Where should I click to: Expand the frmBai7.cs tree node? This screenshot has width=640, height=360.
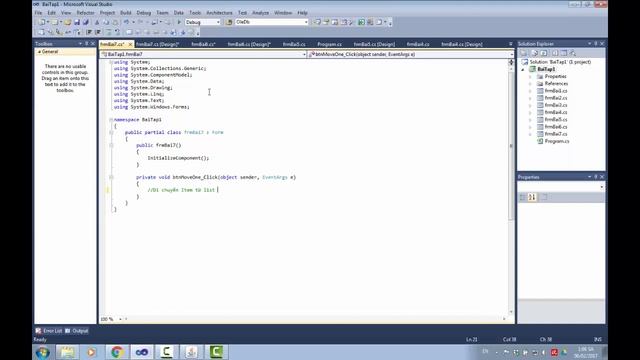530,134
